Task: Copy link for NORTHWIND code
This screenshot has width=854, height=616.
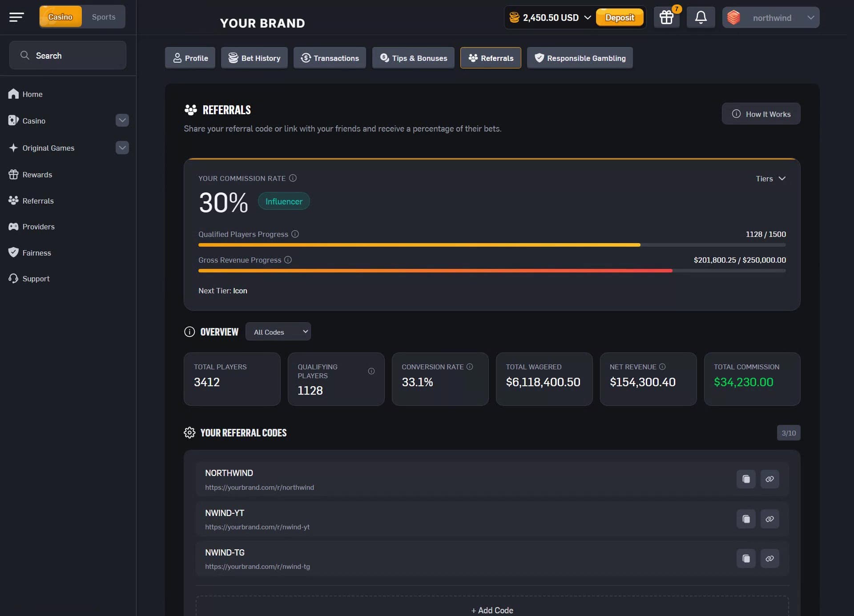Action: click(x=769, y=479)
